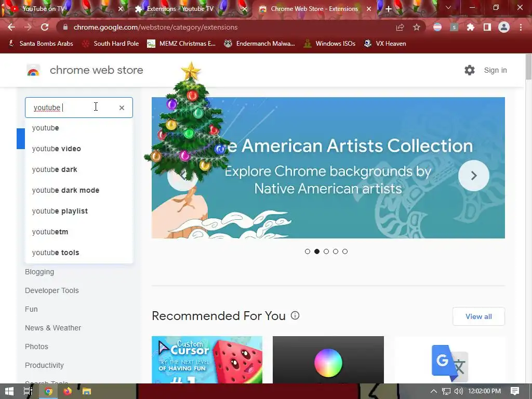
Task: Open the Custom Cursor extension thumbnail
Action: click(x=207, y=360)
